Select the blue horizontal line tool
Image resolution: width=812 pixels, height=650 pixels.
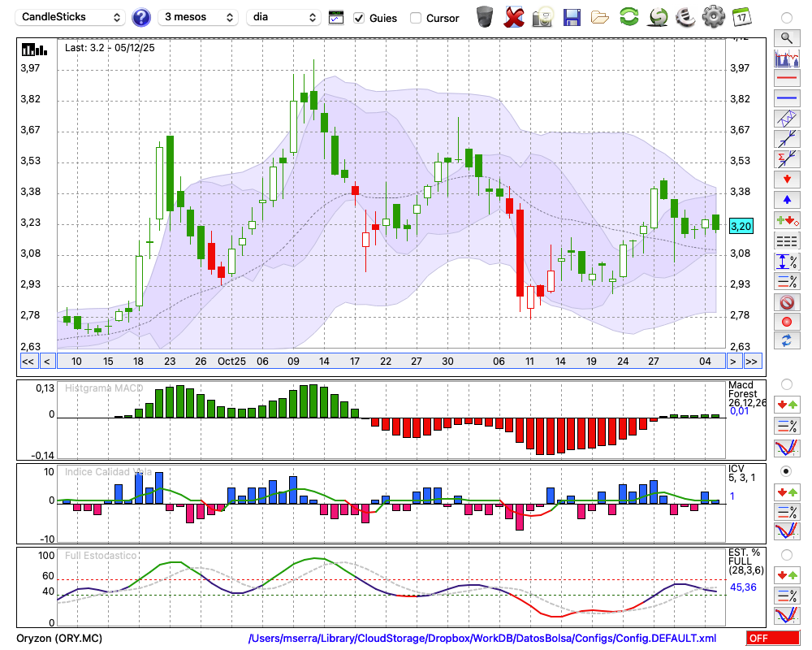(786, 98)
